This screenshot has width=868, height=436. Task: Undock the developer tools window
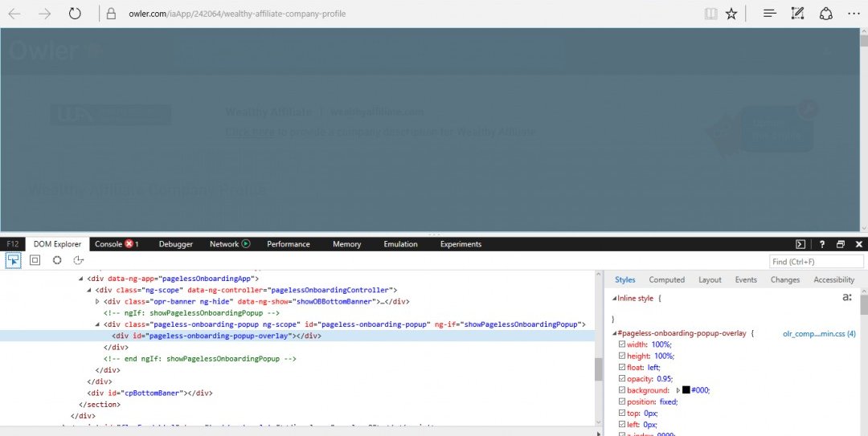841,244
